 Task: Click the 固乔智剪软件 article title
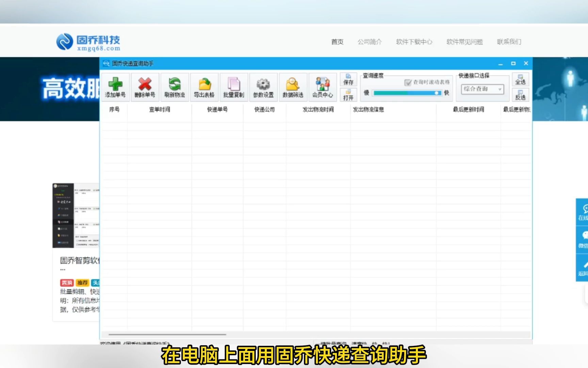click(80, 261)
